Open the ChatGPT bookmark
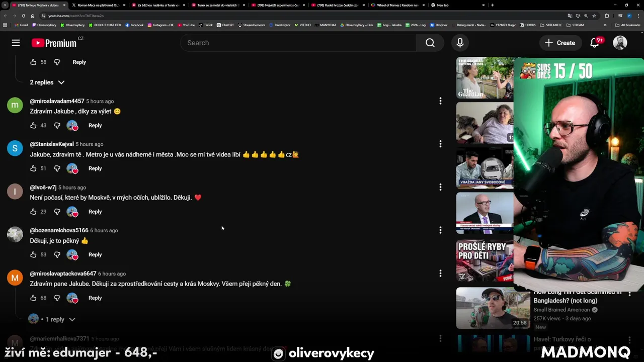Image resolution: width=644 pixels, height=362 pixels. pyautogui.click(x=225, y=25)
